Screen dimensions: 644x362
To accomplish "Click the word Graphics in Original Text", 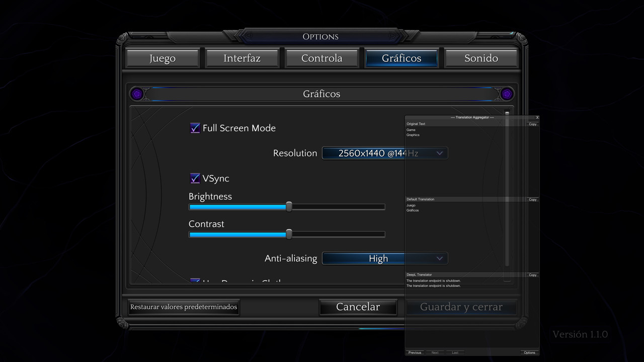I will coord(413,135).
